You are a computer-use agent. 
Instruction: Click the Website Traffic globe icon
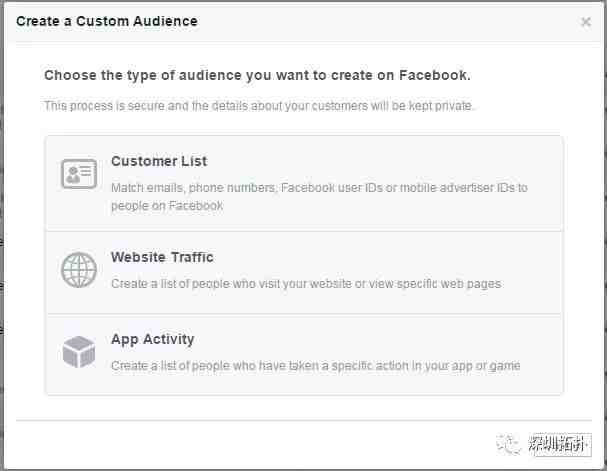coord(79,270)
